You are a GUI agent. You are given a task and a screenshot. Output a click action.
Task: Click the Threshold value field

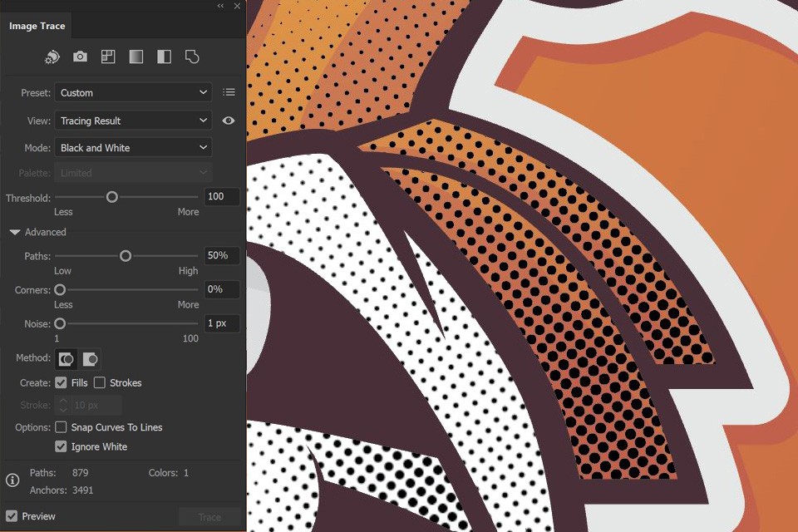pyautogui.click(x=221, y=196)
